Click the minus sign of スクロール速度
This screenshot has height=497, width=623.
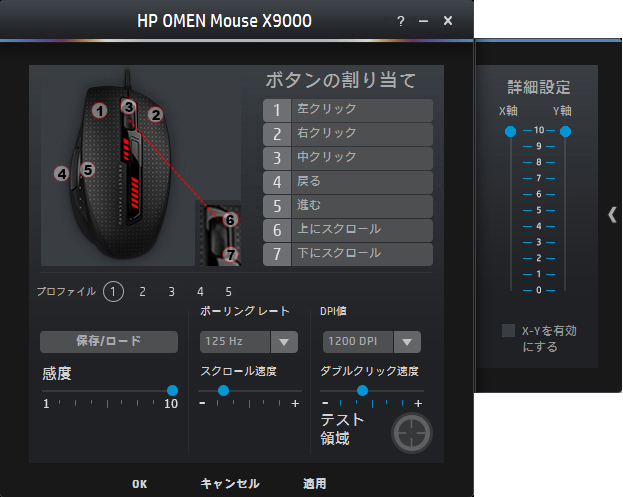pyautogui.click(x=202, y=403)
